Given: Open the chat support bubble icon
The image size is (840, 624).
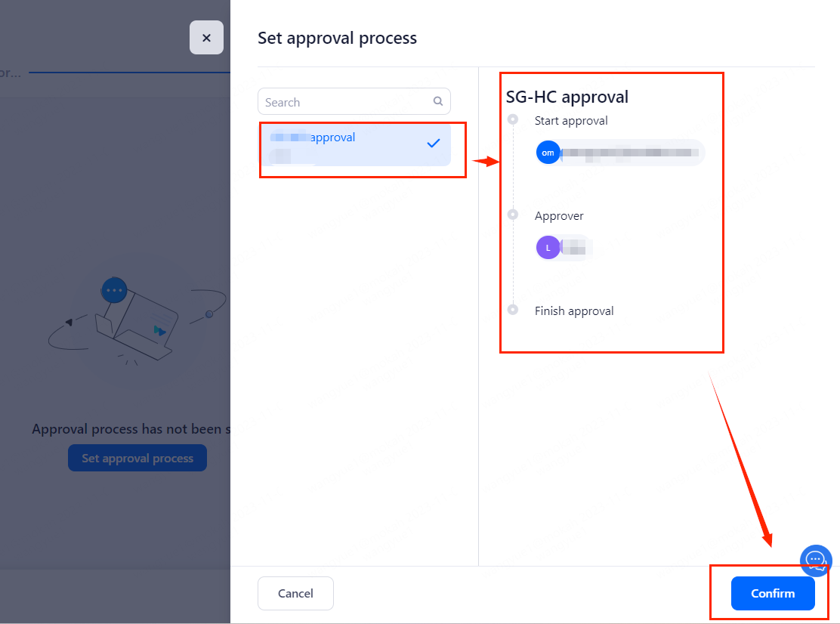Looking at the screenshot, I should [816, 560].
